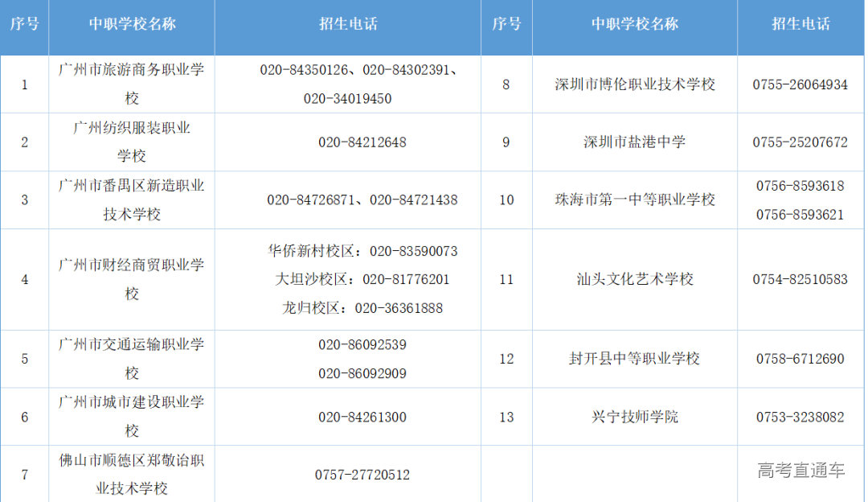Click the 华侨新村校区 phone number line
The height and width of the screenshot is (502, 868).
click(x=362, y=251)
